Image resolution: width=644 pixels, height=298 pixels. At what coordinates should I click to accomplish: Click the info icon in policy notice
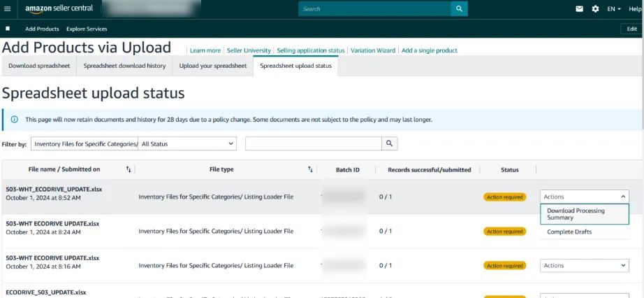tap(15, 120)
